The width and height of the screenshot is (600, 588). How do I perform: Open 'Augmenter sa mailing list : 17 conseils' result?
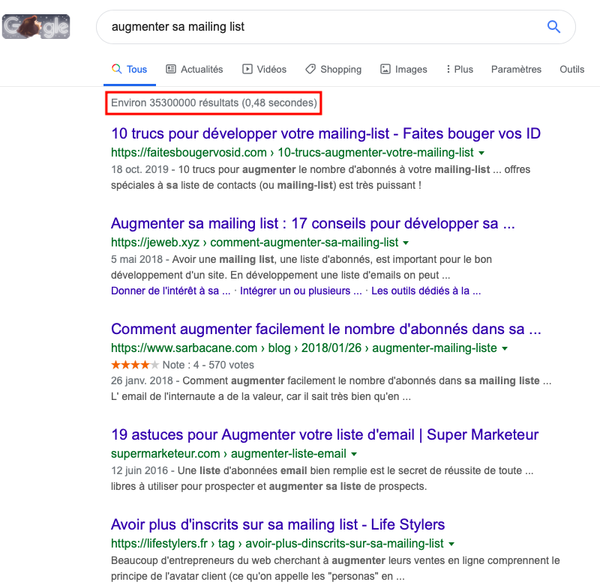(313, 223)
